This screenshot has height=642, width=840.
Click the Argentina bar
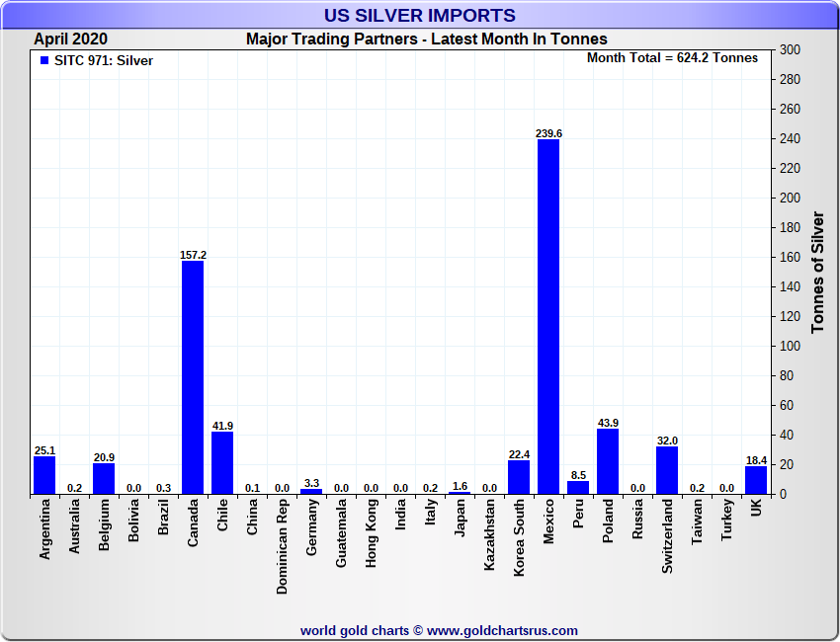point(44,475)
